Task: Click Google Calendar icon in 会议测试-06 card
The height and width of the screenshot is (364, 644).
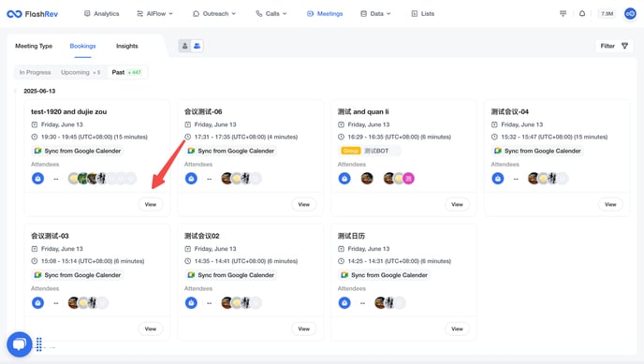Action: (191, 151)
